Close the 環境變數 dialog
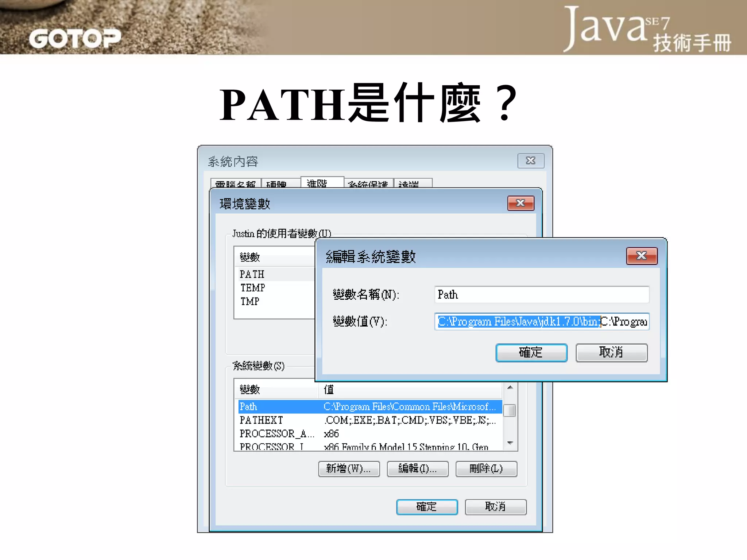The width and height of the screenshot is (747, 560). (x=520, y=203)
